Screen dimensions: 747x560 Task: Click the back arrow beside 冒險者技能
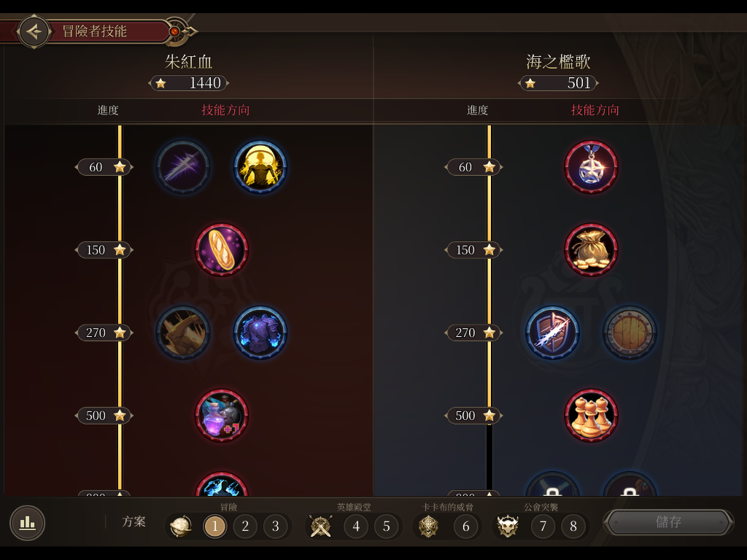(34, 31)
